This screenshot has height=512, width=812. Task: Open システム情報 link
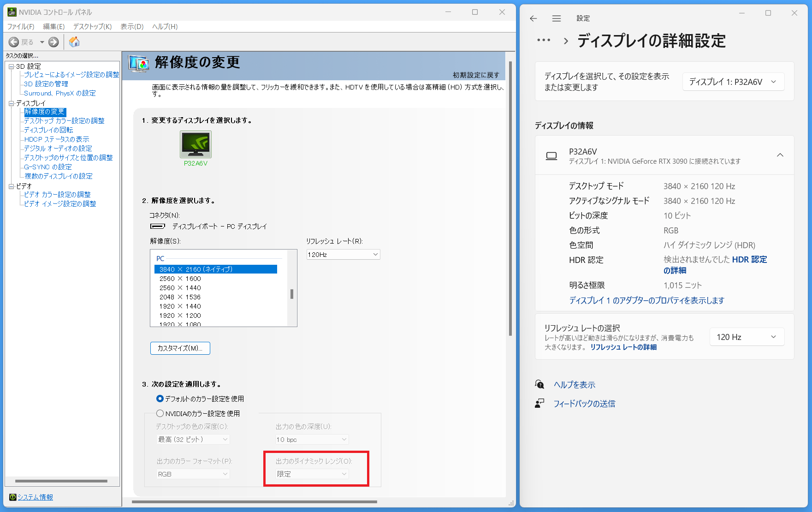(x=35, y=497)
